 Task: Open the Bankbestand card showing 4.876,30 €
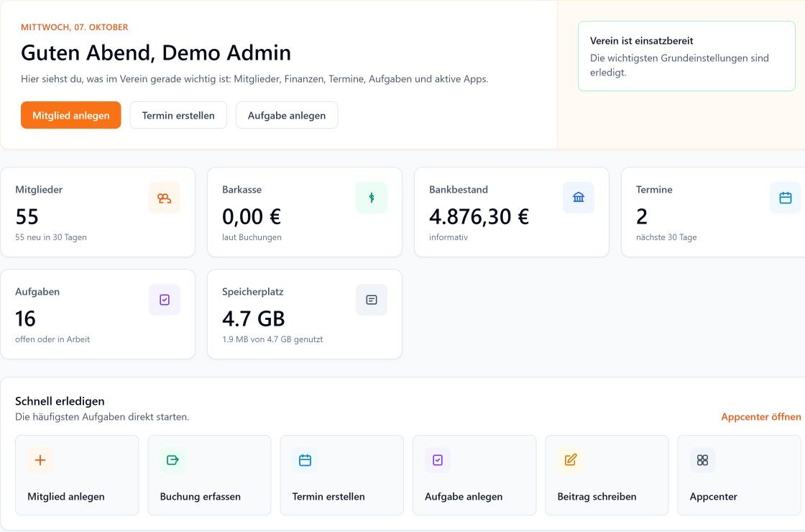[511, 212]
